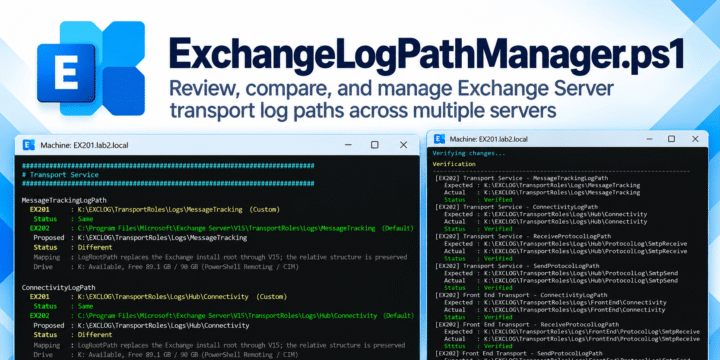Click Proposed K:\EXCLOG Logs\Hub\Connectivity line

coord(141,326)
